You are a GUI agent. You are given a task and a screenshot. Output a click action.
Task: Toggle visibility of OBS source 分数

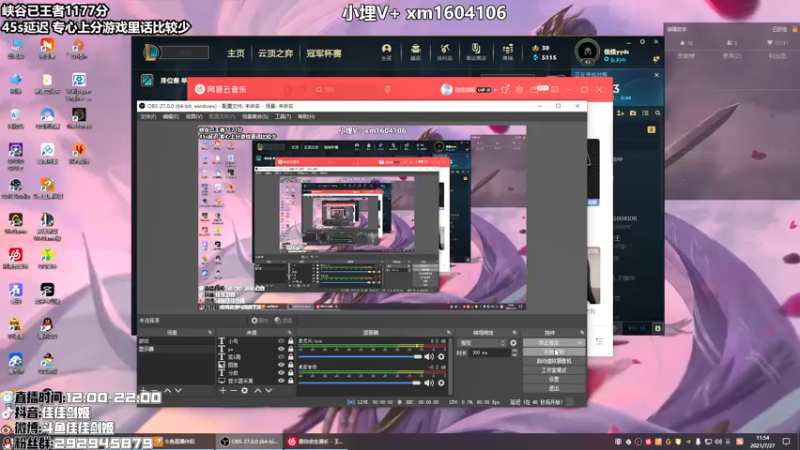click(x=281, y=373)
